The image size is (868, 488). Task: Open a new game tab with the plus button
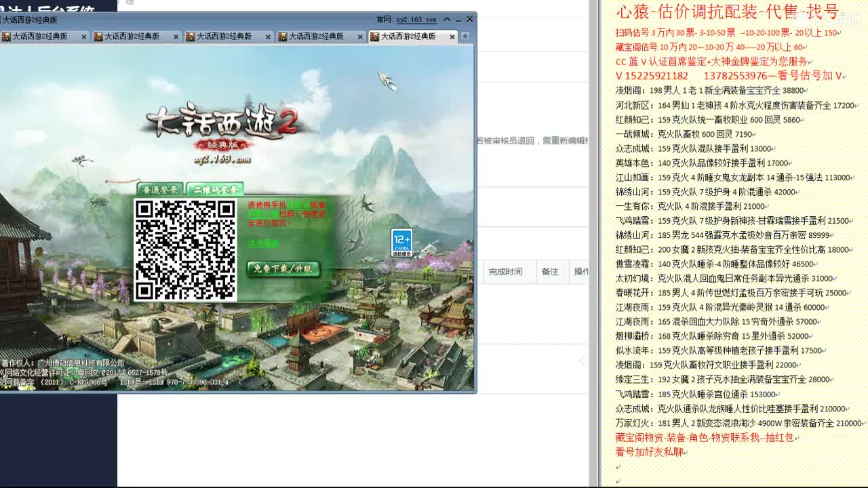pos(465,36)
